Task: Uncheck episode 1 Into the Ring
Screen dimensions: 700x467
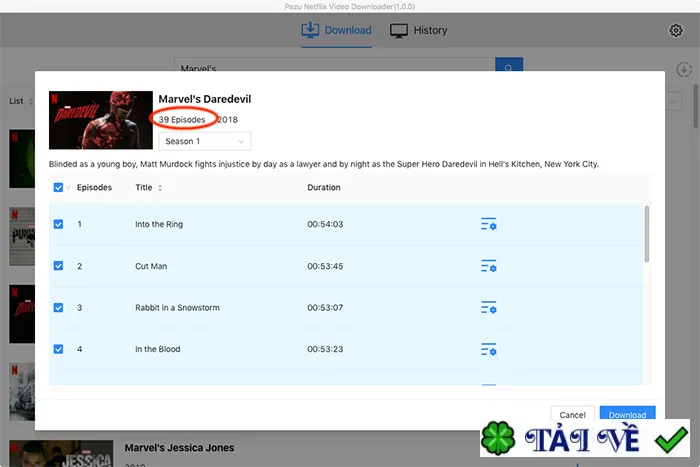Action: [x=58, y=224]
